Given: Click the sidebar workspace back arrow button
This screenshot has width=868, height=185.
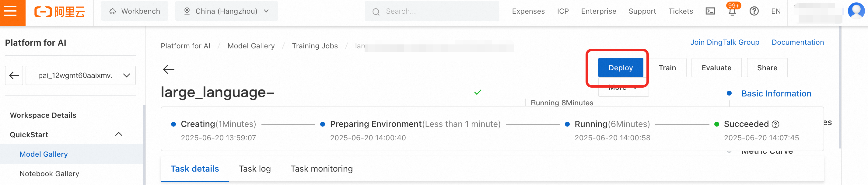Looking at the screenshot, I should pos(14,75).
